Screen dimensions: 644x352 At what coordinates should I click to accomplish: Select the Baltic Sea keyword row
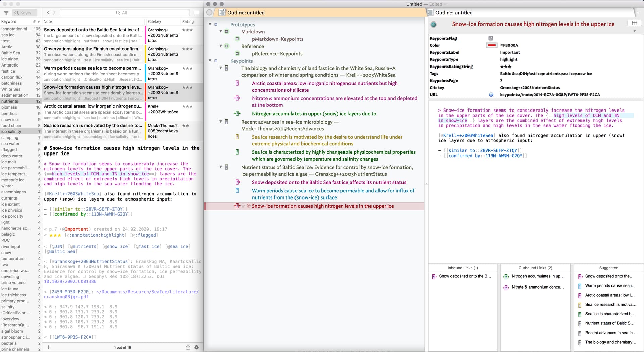[x=21, y=53]
